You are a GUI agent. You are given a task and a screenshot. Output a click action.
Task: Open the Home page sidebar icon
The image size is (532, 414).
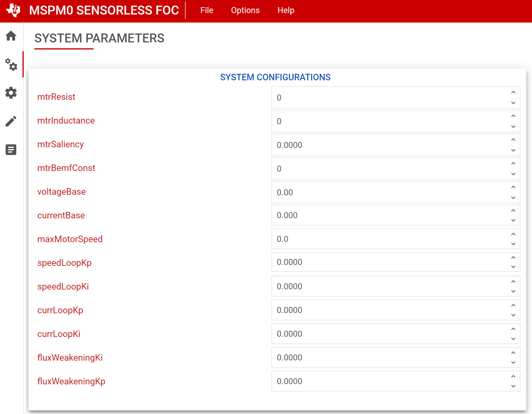point(11,36)
